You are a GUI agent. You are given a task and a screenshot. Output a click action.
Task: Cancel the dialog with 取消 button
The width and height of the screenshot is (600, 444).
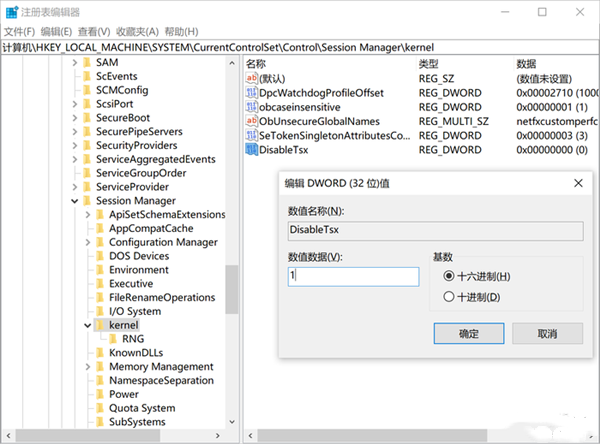tap(547, 333)
